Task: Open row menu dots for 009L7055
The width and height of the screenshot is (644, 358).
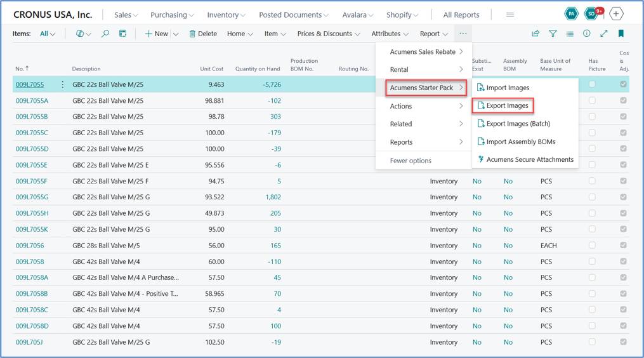Action: point(62,84)
